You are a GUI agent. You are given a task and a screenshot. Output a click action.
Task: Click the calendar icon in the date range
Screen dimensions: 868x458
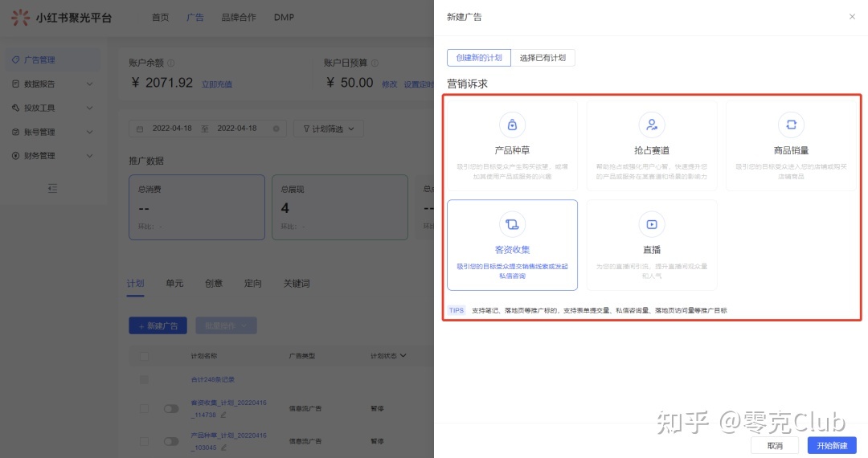pos(140,129)
